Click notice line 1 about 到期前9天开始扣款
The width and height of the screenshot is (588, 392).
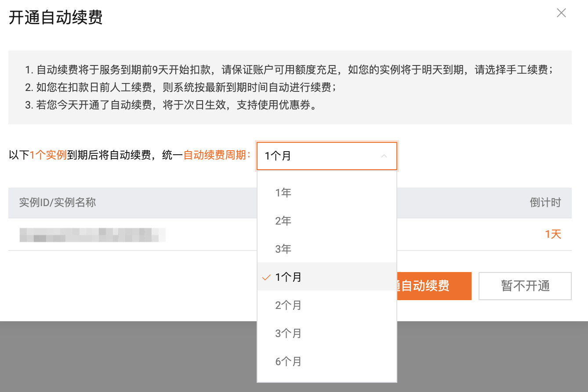tap(289, 70)
